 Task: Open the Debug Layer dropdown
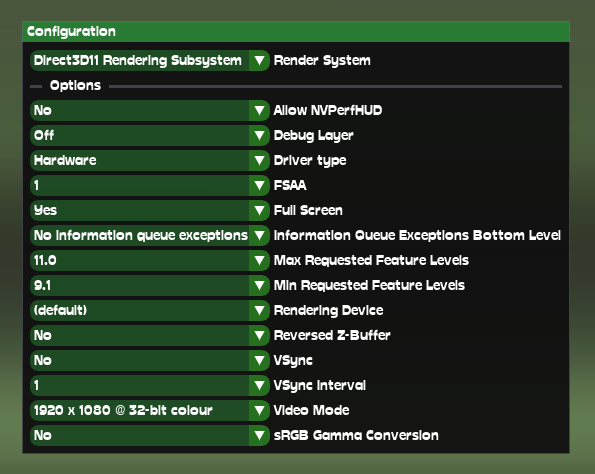point(150,135)
